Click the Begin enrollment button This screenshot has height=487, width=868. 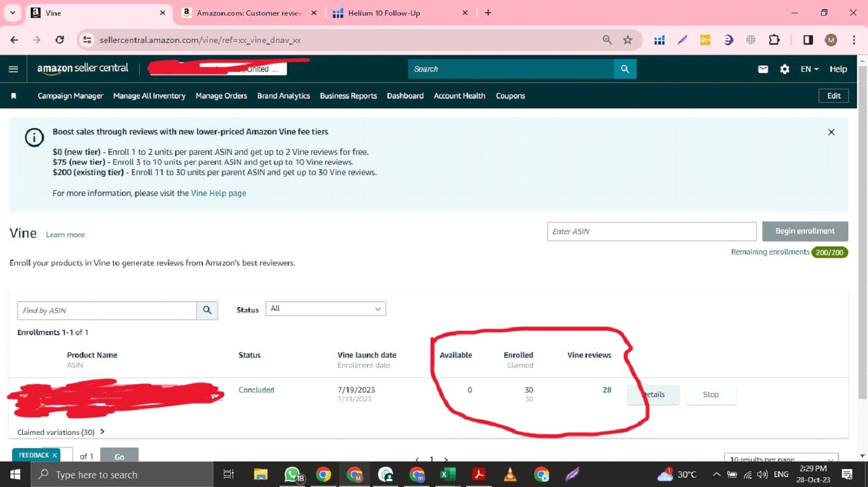pyautogui.click(x=805, y=231)
